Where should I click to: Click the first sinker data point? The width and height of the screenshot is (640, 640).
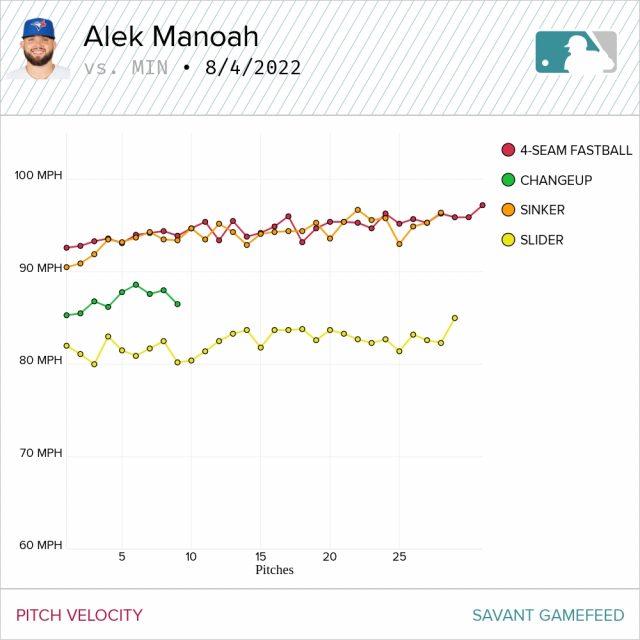67,267
